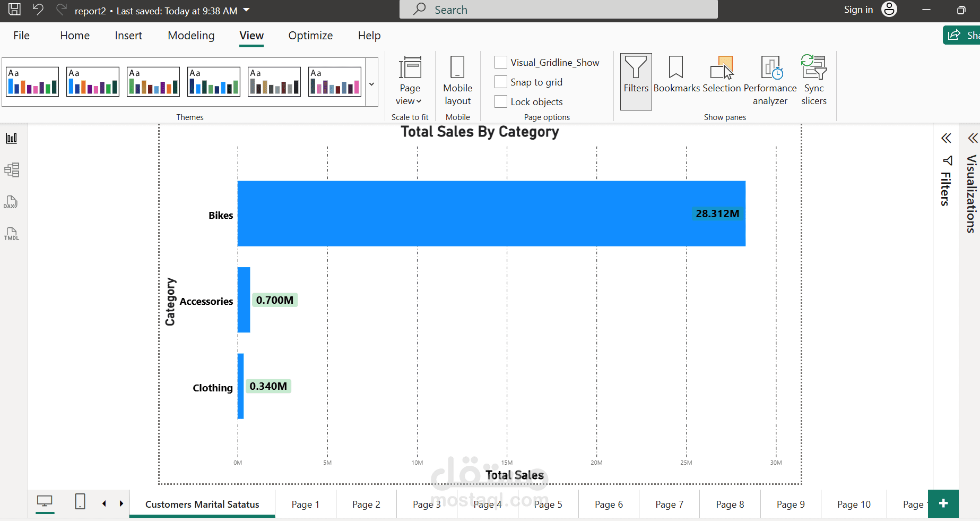The image size is (980, 521).
Task: Open the Modeling ribbon tab
Action: click(191, 36)
